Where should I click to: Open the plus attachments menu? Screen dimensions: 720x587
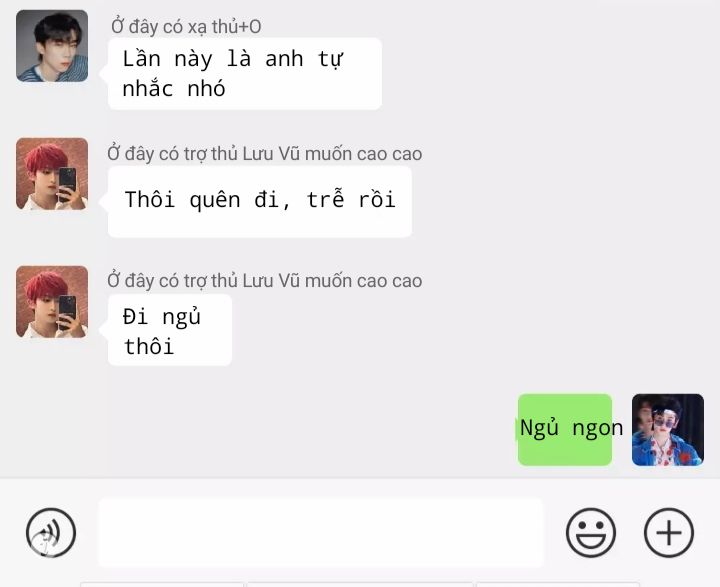pyautogui.click(x=669, y=533)
